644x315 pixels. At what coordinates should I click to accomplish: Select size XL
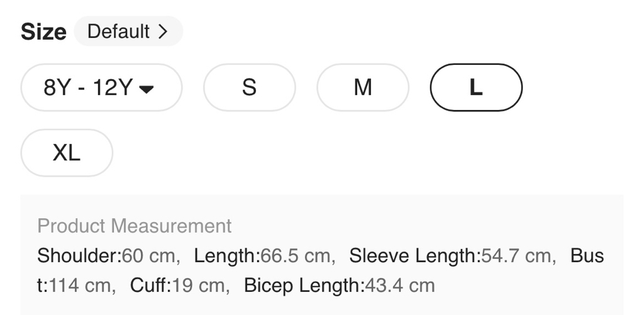pyautogui.click(x=67, y=153)
